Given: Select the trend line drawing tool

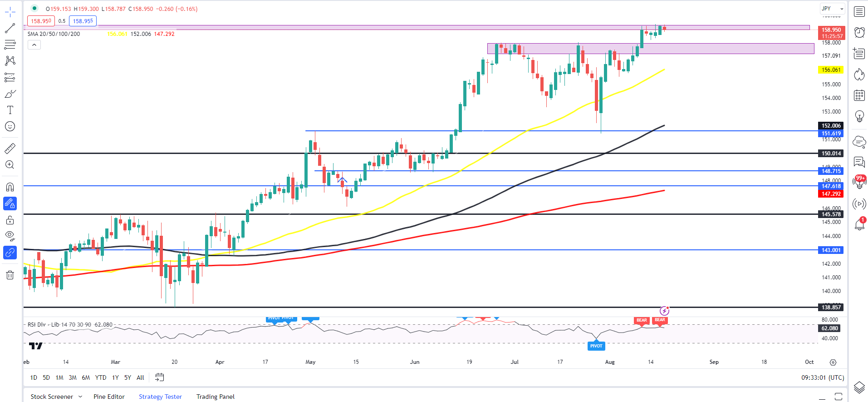Looking at the screenshot, I should (x=10, y=28).
